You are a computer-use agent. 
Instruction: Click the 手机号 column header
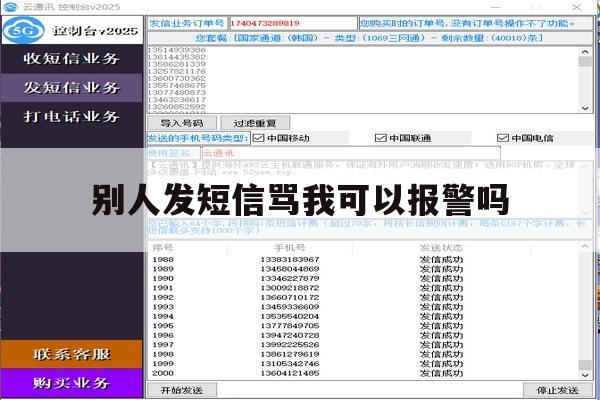click(290, 248)
